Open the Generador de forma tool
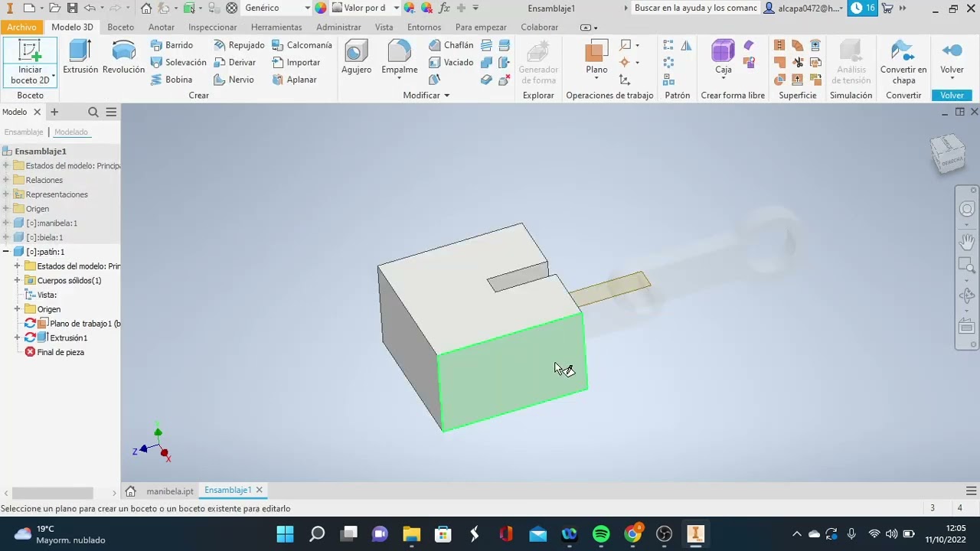The width and height of the screenshot is (980, 551). click(538, 63)
